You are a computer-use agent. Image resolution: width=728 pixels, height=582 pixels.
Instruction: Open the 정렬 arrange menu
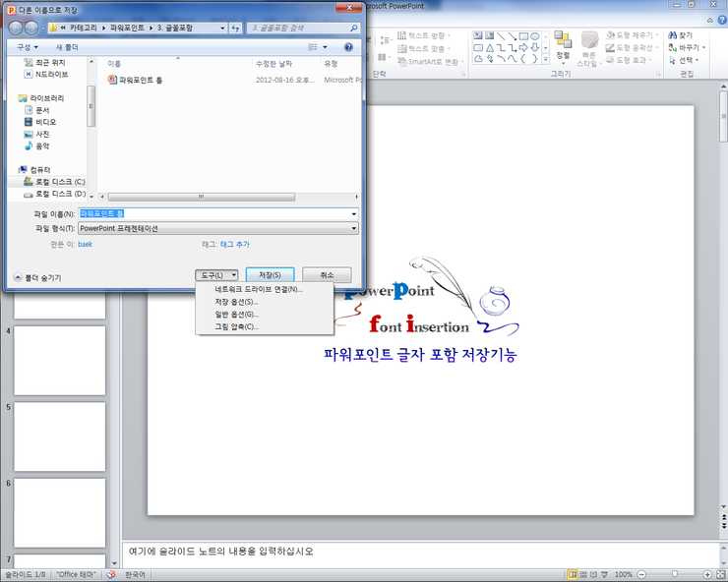click(x=563, y=48)
